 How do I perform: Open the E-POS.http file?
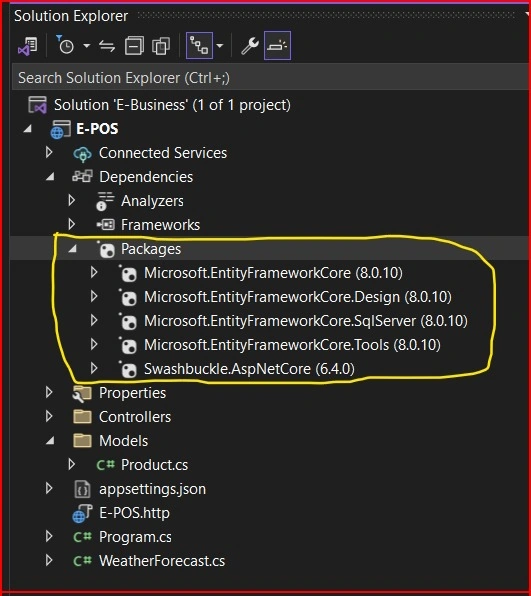(x=134, y=513)
